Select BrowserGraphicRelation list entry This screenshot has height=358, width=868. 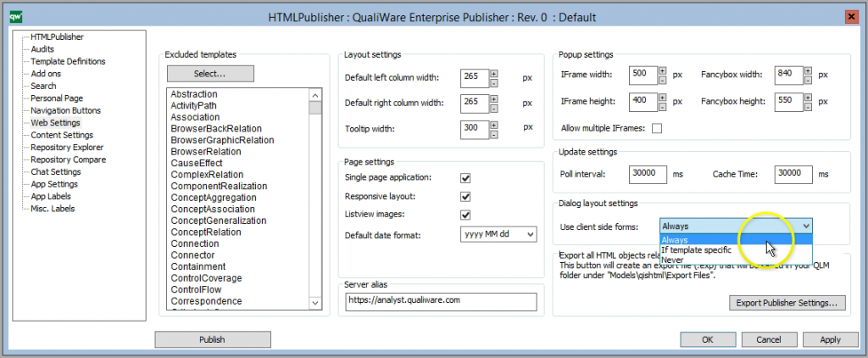[223, 140]
